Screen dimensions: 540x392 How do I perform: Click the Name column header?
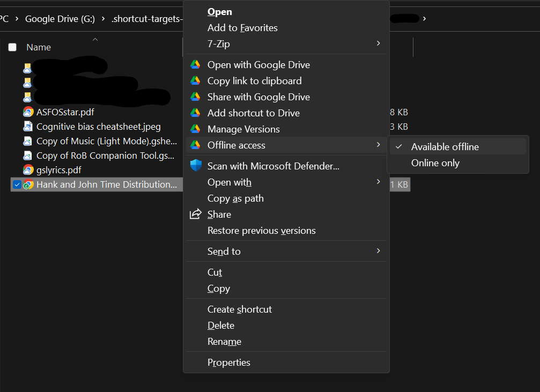pyautogui.click(x=39, y=47)
